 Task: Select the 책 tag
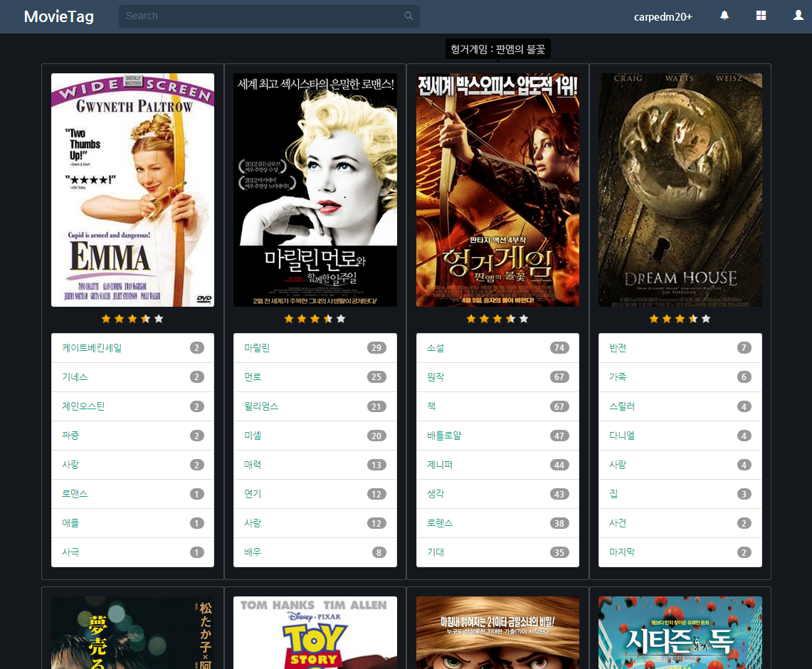tap(497, 406)
